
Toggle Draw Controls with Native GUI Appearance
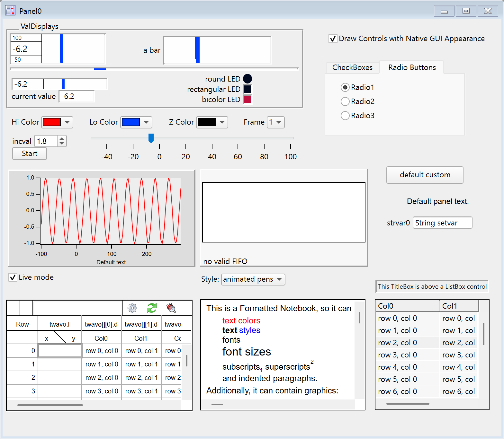(333, 39)
